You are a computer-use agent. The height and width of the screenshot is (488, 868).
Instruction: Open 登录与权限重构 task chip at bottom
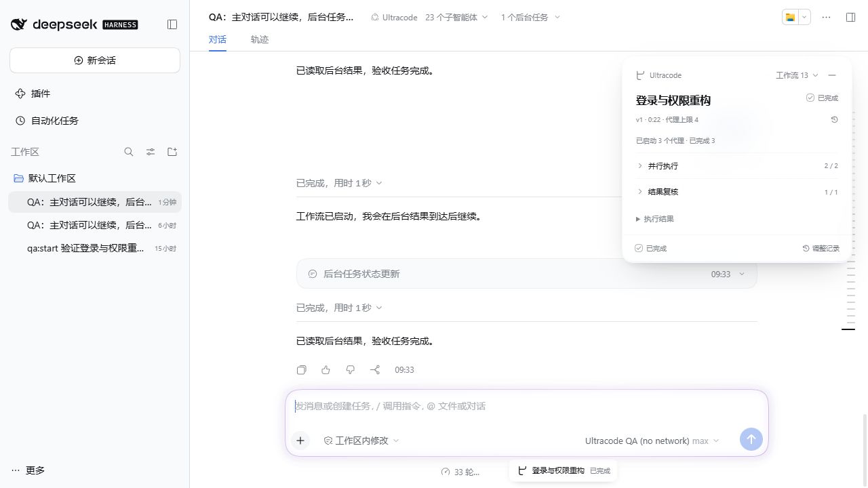coord(563,470)
